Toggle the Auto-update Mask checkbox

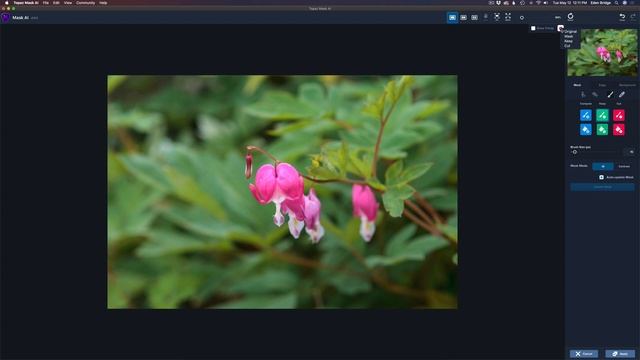(x=601, y=177)
